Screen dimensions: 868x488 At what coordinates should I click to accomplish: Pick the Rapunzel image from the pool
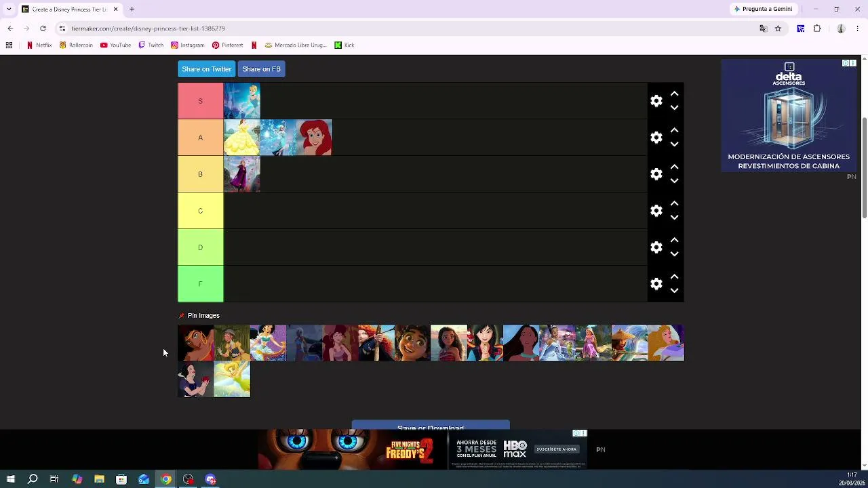[x=593, y=343]
